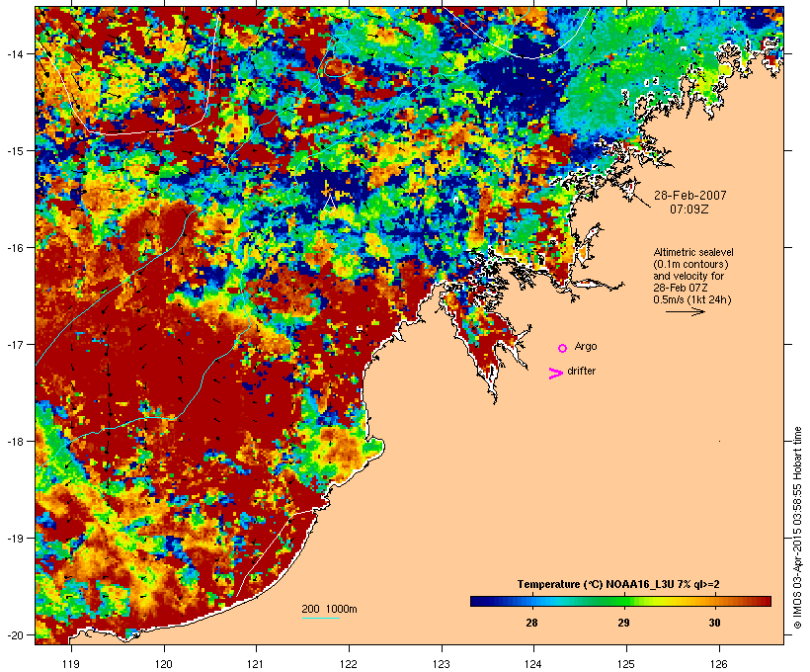This screenshot has width=810, height=672.
Task: Select the temperature color bar
Action: [620, 601]
